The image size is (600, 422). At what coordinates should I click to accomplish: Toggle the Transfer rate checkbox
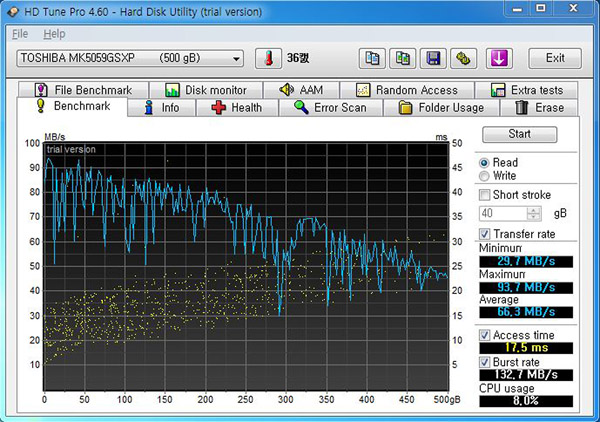pos(484,234)
